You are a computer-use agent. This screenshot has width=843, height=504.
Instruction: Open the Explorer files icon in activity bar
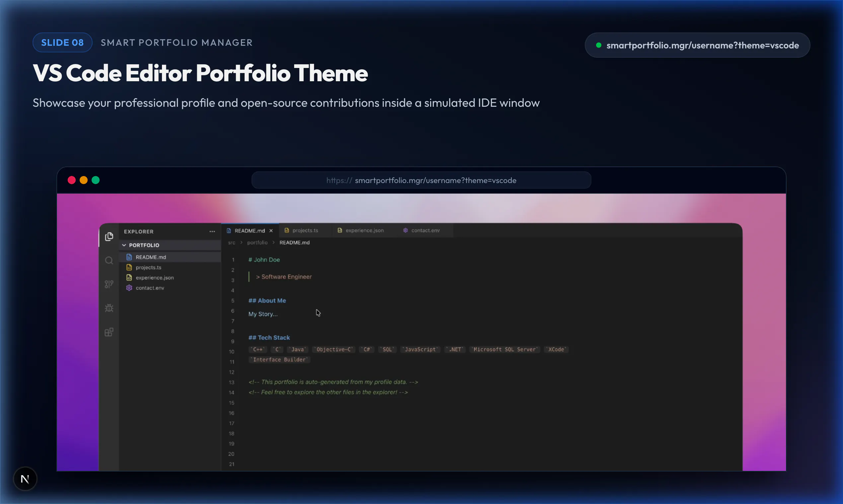[109, 236]
